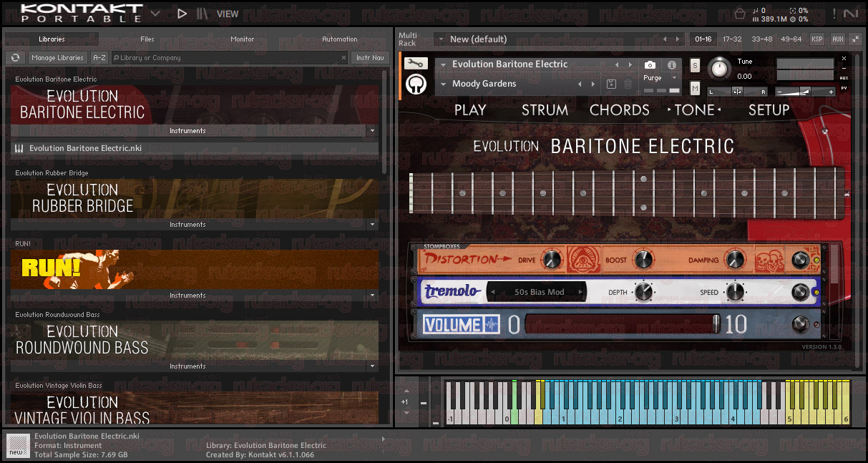
Task: Click the piano icon beside Evolution Baritone Electric.nki
Action: 19,149
